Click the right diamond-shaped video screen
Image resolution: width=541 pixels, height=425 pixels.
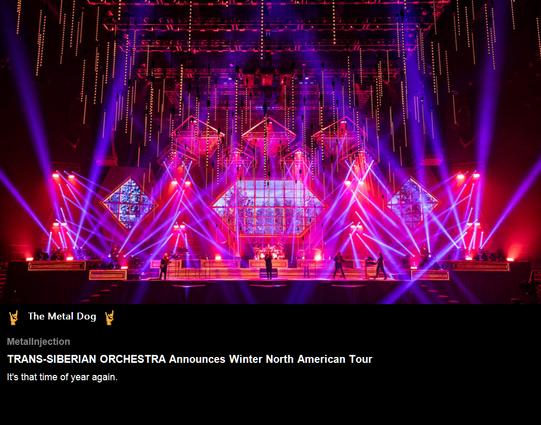[x=412, y=202]
